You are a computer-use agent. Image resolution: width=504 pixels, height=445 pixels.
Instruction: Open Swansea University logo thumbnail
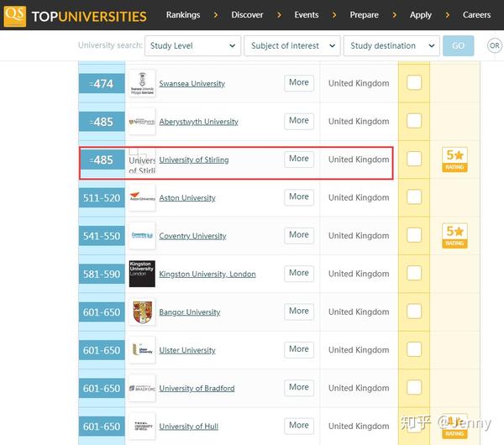pyautogui.click(x=142, y=83)
